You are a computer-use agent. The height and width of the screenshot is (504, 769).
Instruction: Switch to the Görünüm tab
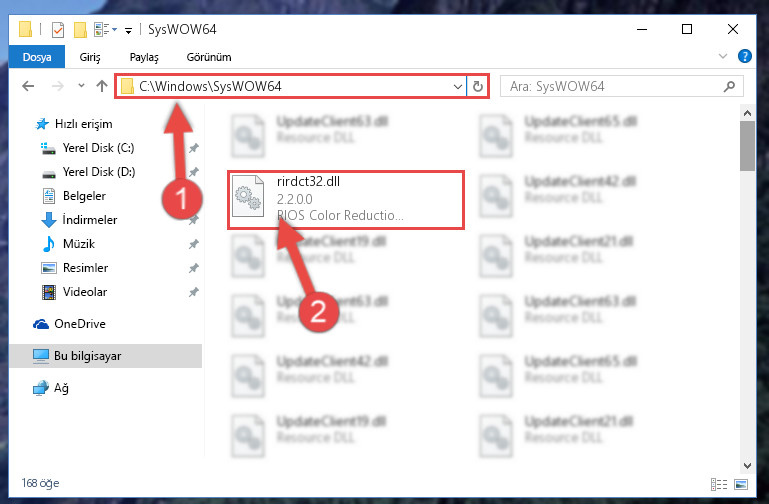pyautogui.click(x=209, y=57)
